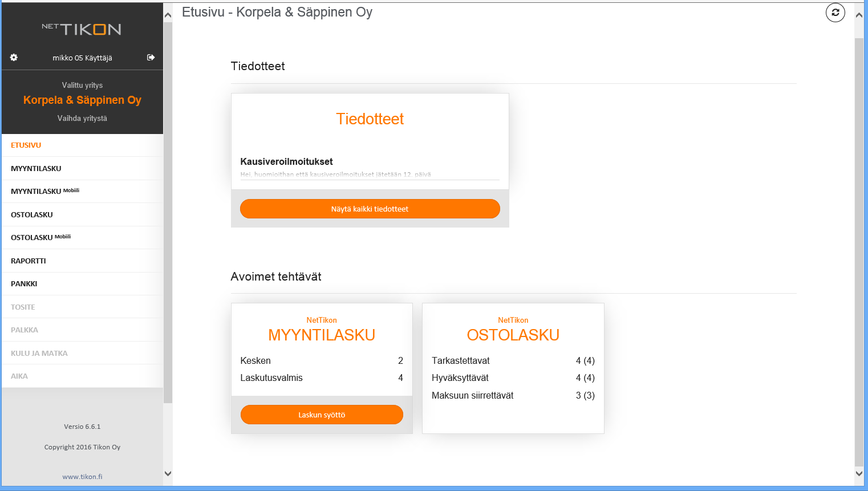
Task: Click the Versio 6.6.1 text
Action: pos(82,427)
